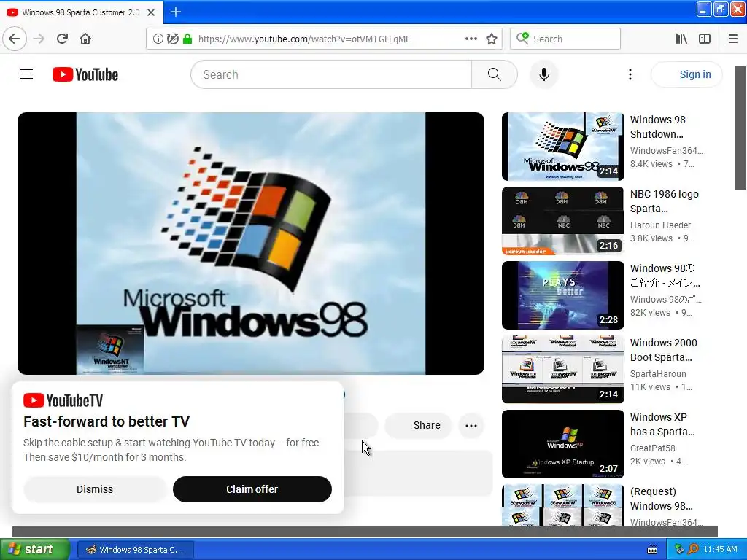Image resolution: width=747 pixels, height=560 pixels.
Task: Click the taskbar clock showing 11:45 AM
Action: 720,550
